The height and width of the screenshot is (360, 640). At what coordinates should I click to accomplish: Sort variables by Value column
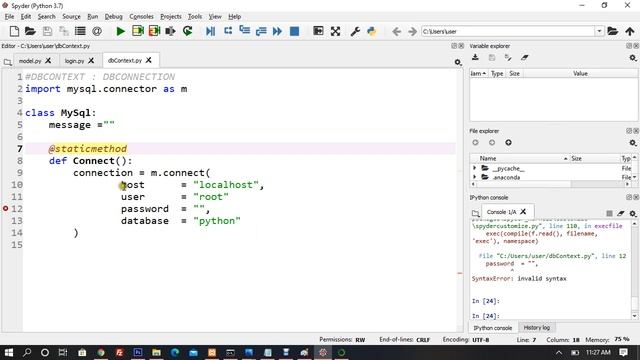pos(580,73)
